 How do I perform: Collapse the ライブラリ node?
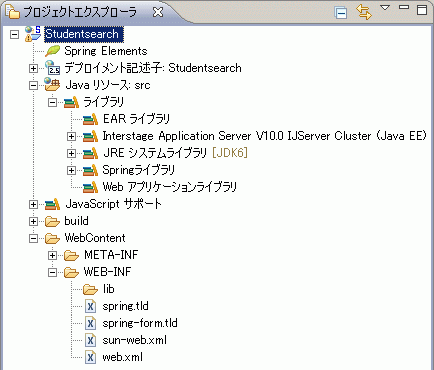(52, 103)
